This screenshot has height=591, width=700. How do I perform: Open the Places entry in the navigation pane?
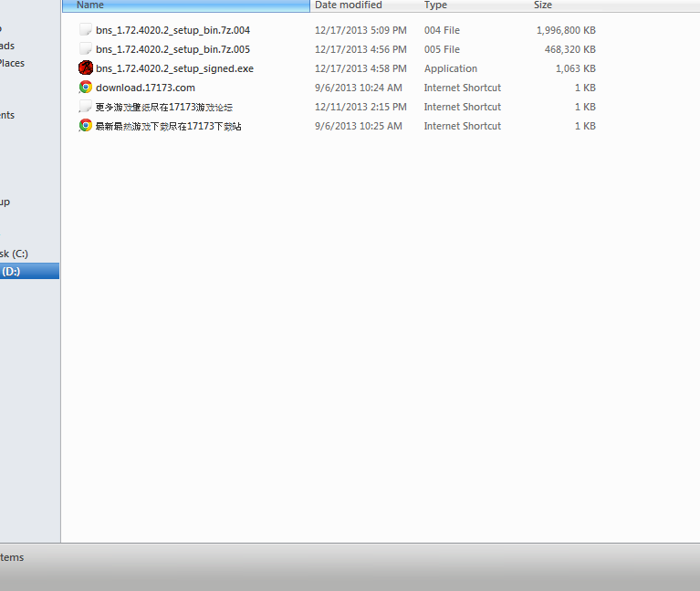(12, 63)
